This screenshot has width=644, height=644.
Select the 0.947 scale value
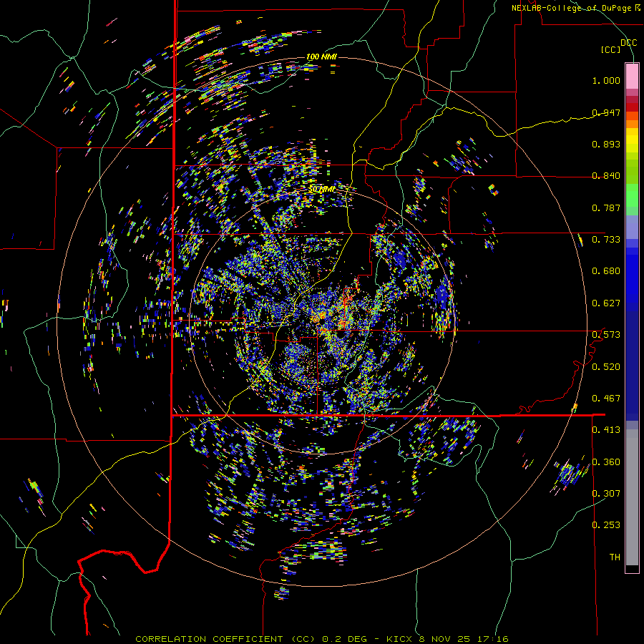[x=606, y=112]
